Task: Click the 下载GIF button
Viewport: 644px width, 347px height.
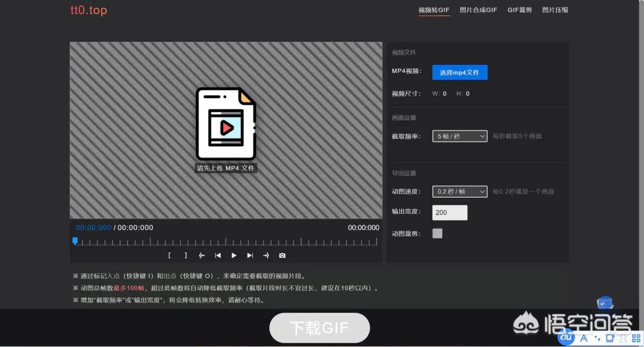Action: [x=320, y=328]
